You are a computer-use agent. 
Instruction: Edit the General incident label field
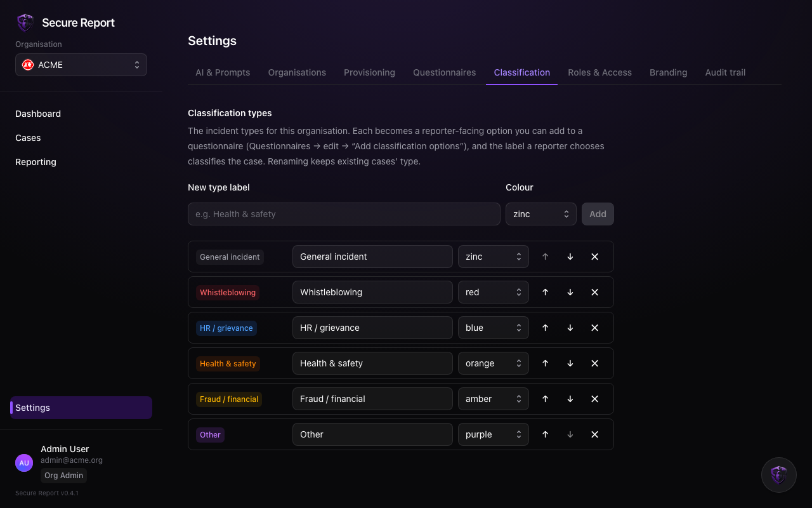click(372, 257)
